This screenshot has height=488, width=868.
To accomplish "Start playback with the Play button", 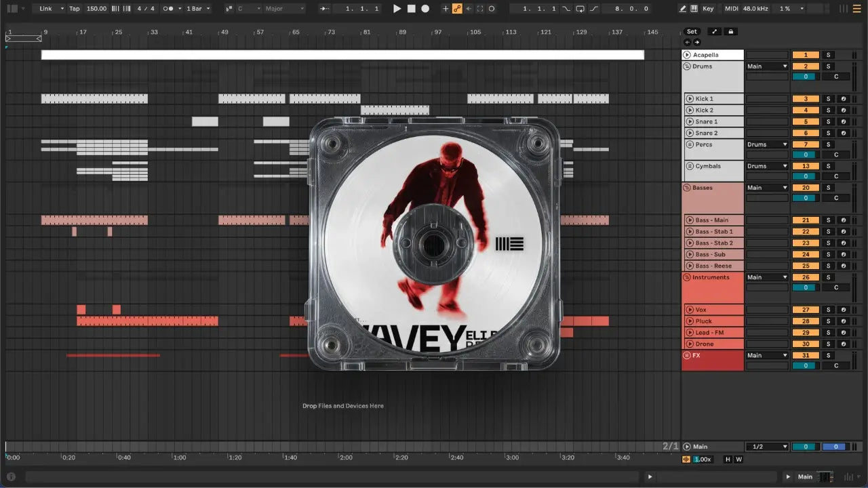I will point(397,9).
